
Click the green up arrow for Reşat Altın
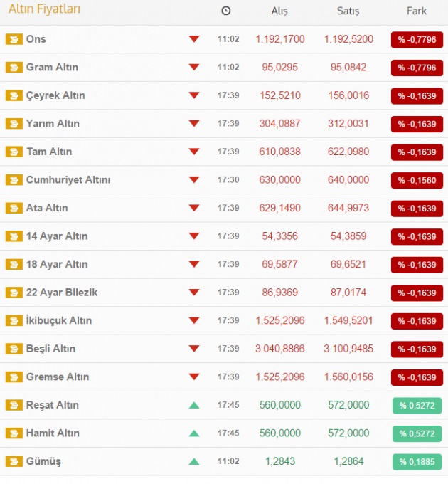194,405
